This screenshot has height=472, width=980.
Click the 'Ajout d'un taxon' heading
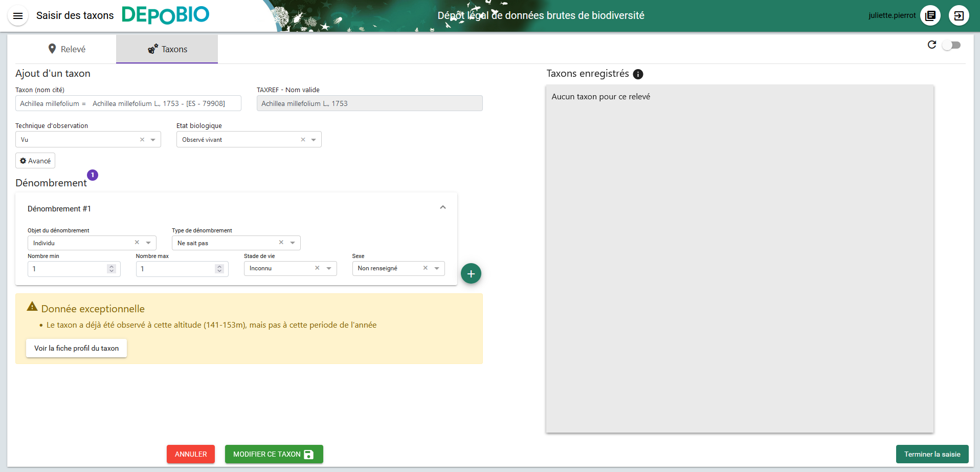click(53, 74)
